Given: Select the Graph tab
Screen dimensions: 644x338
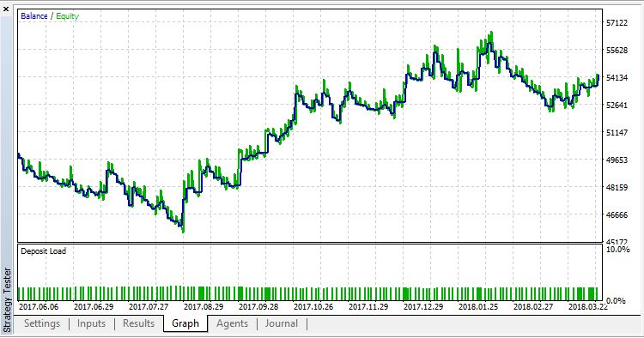Looking at the screenshot, I should [x=185, y=323].
